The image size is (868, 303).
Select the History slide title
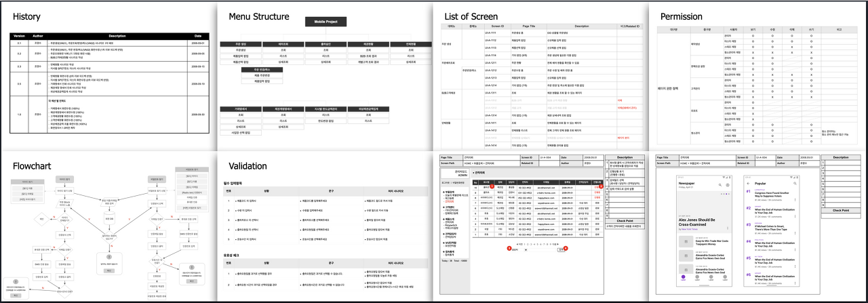pos(26,16)
